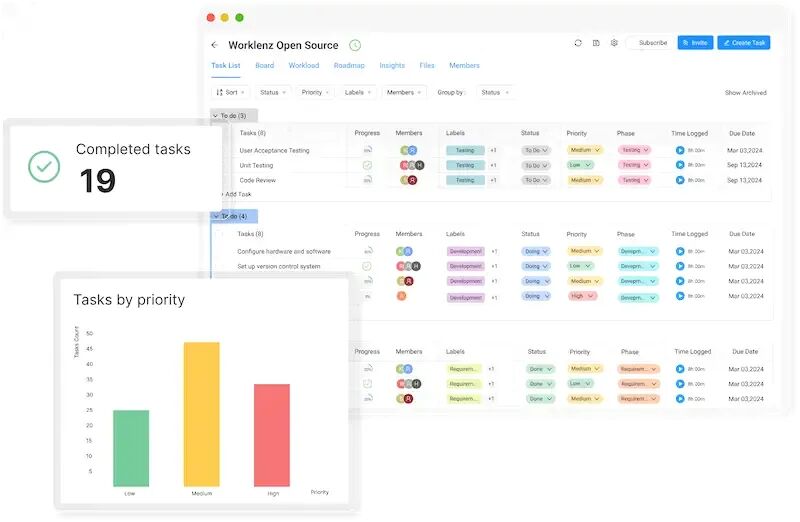Open the Members tab
The width and height of the screenshot is (800, 522).
[x=464, y=65]
